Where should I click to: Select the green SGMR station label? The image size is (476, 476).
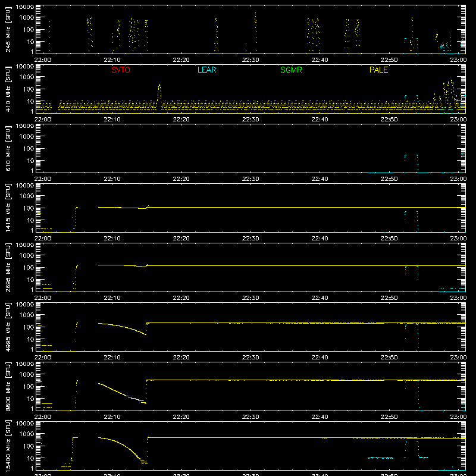[291, 70]
